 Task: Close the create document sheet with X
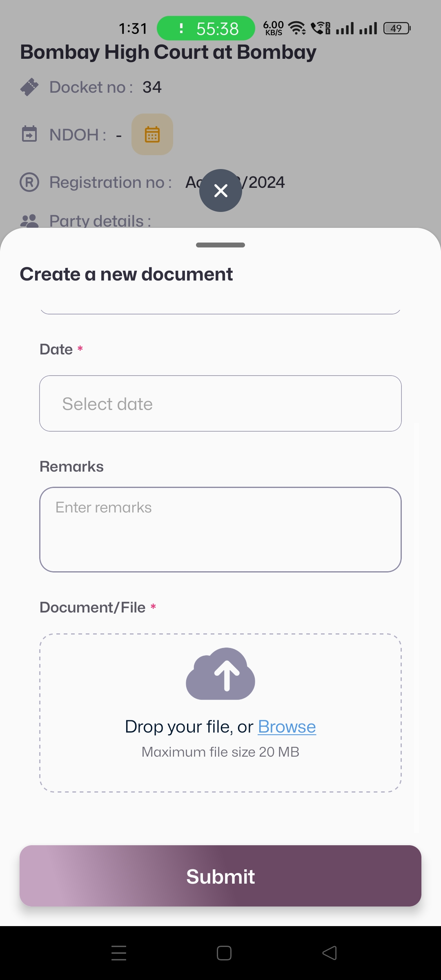(x=220, y=190)
